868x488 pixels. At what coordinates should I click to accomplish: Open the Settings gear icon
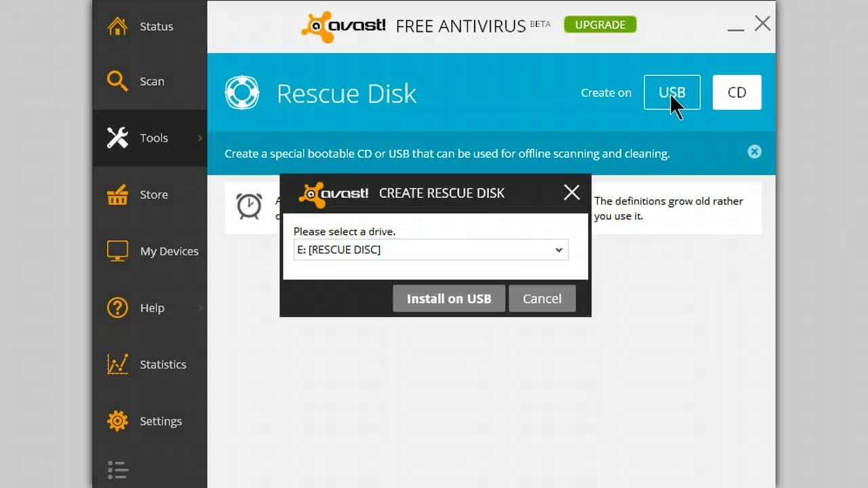(x=117, y=421)
